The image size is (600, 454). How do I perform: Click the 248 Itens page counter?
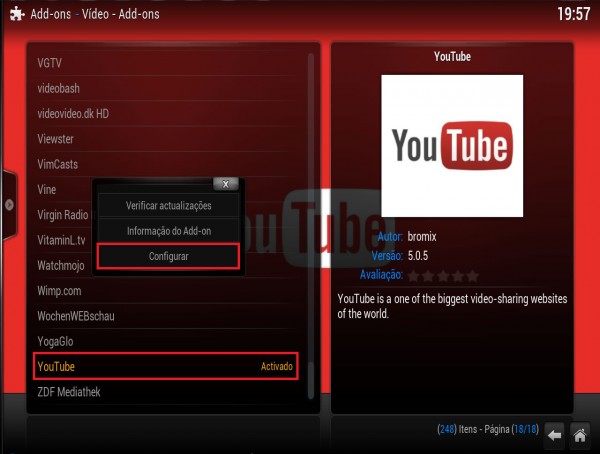[x=488, y=430]
